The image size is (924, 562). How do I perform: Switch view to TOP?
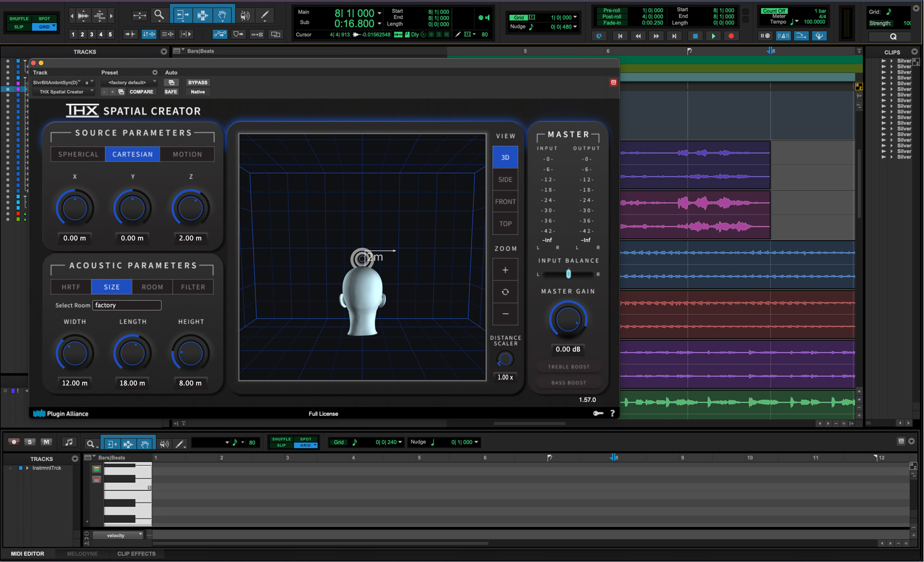[x=505, y=224]
